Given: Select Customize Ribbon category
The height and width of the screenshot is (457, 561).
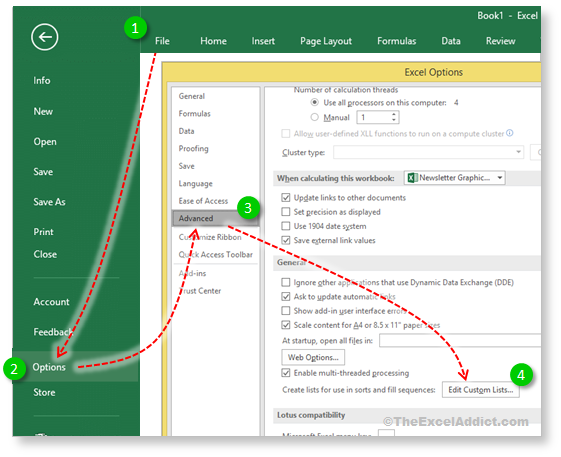Looking at the screenshot, I should tap(210, 237).
